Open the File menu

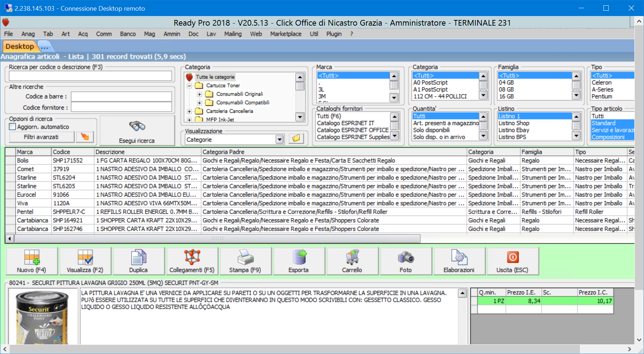9,34
